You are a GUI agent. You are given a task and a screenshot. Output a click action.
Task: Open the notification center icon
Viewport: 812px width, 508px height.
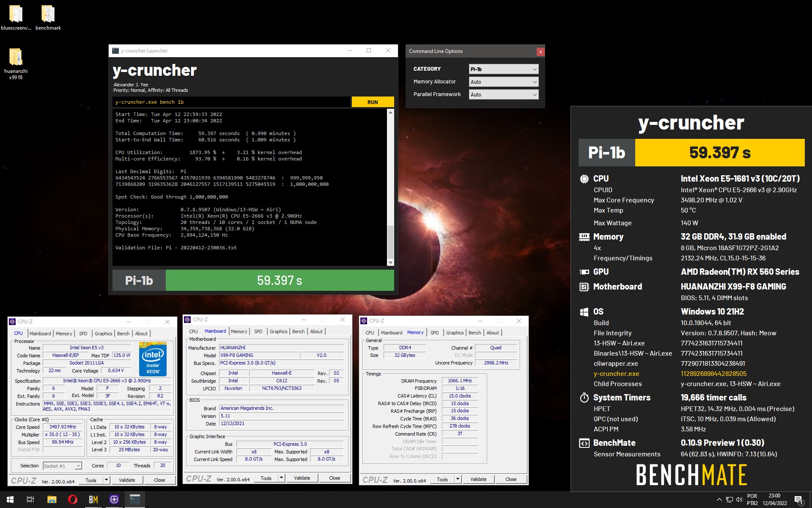point(799,500)
